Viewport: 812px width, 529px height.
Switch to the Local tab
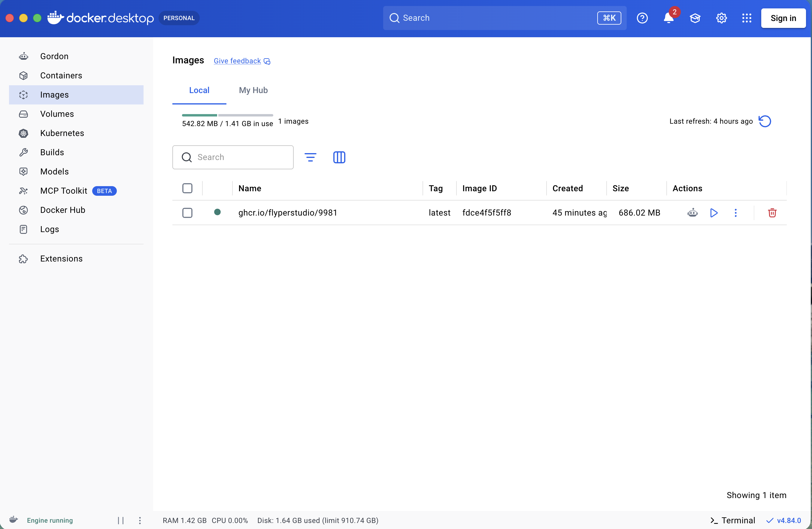pyautogui.click(x=199, y=90)
